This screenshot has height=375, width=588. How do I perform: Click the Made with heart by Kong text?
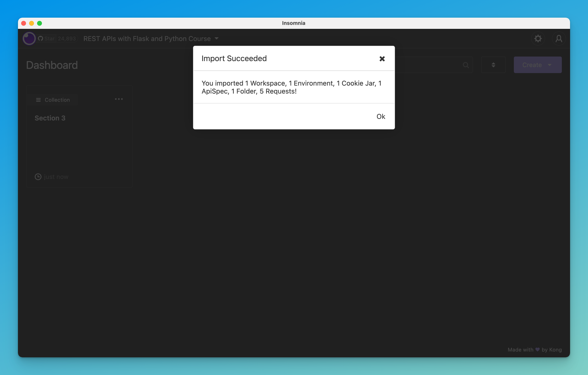[534, 350]
